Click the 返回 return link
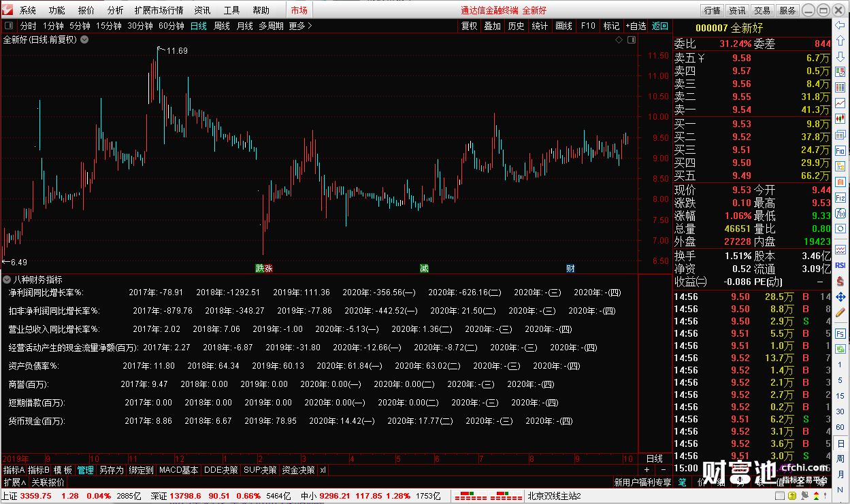 coord(660,26)
